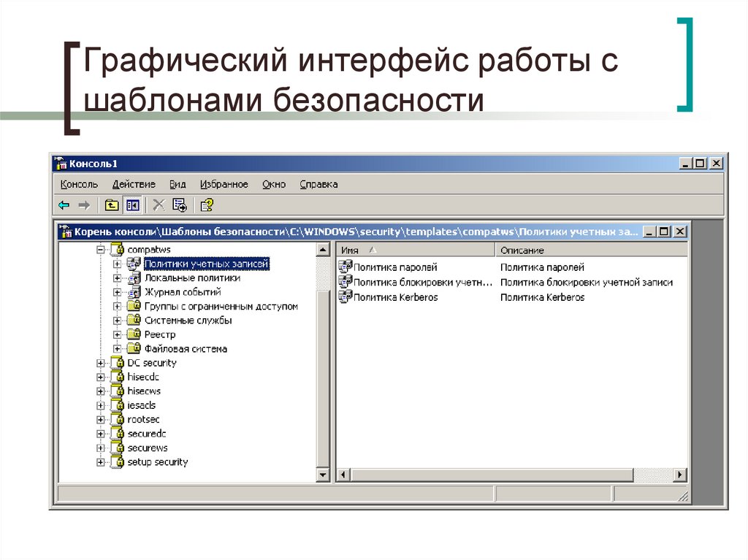Click the Forward navigation arrow
The image size is (748, 560).
[x=84, y=205]
